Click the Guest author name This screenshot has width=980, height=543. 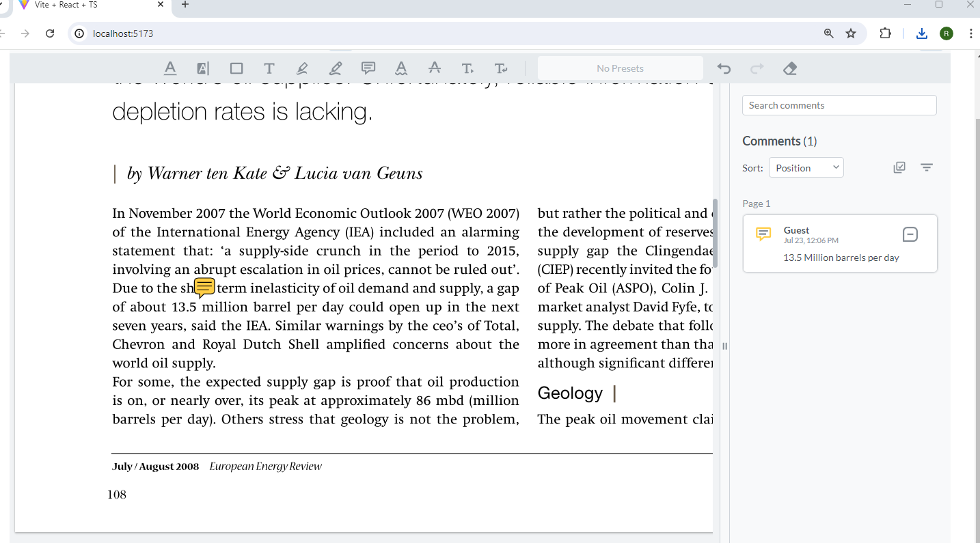(796, 230)
